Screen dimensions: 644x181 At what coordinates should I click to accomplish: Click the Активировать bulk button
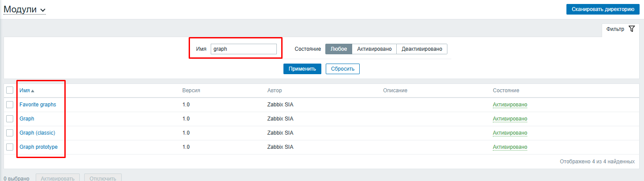click(x=58, y=178)
